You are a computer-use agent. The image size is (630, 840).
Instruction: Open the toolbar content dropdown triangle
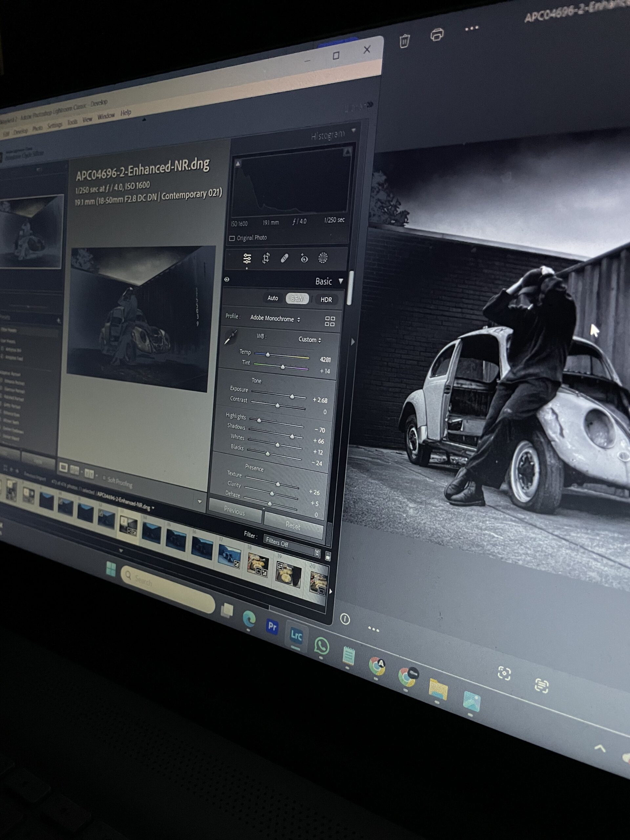200,501
